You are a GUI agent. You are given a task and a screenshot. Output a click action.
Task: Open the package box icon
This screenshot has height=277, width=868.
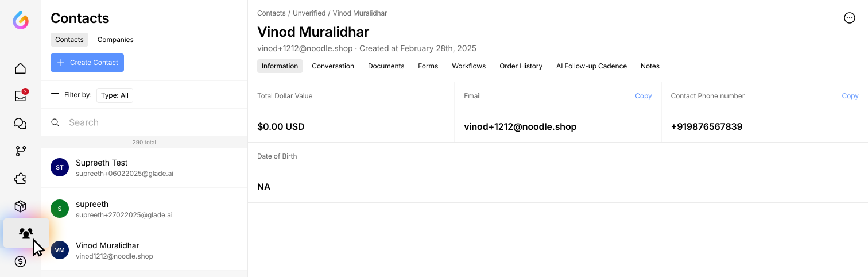point(21,206)
